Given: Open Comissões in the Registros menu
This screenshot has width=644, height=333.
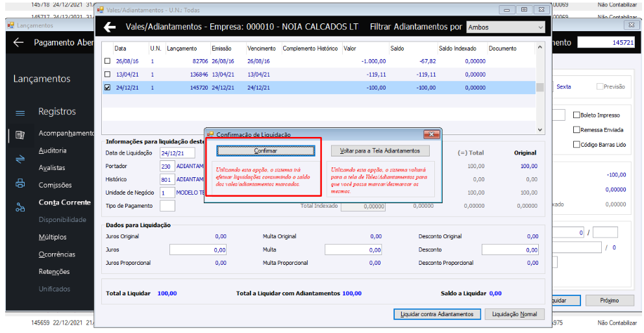Looking at the screenshot, I should (55, 185).
